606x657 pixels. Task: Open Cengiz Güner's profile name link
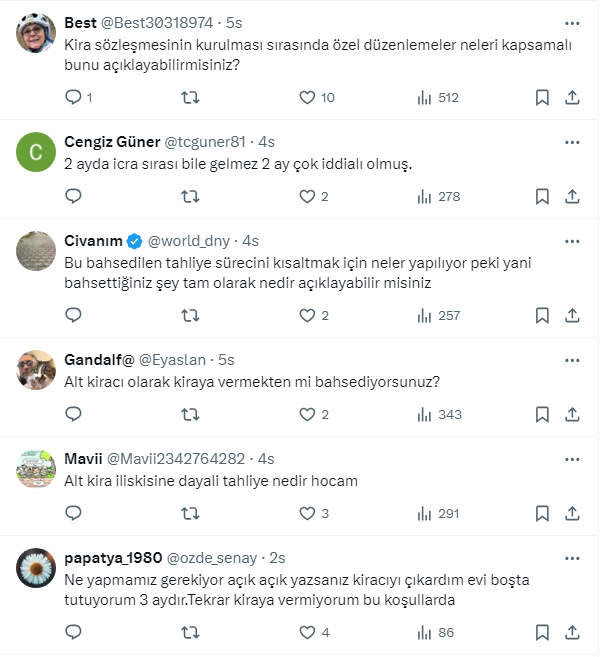point(112,141)
